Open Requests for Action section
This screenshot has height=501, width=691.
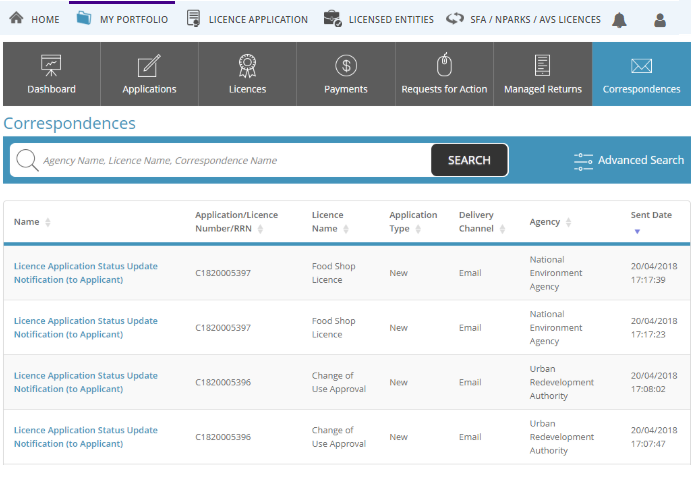(x=444, y=75)
